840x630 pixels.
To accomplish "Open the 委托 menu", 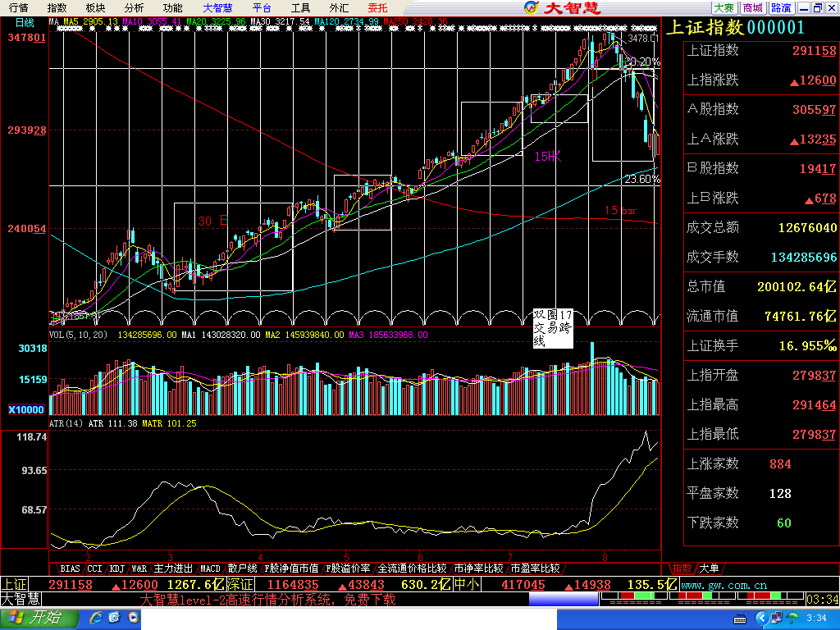I will click(x=377, y=7).
